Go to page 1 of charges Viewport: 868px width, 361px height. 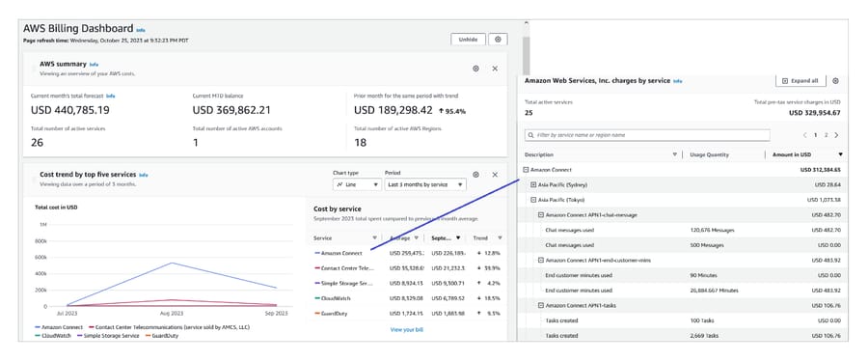click(x=815, y=135)
